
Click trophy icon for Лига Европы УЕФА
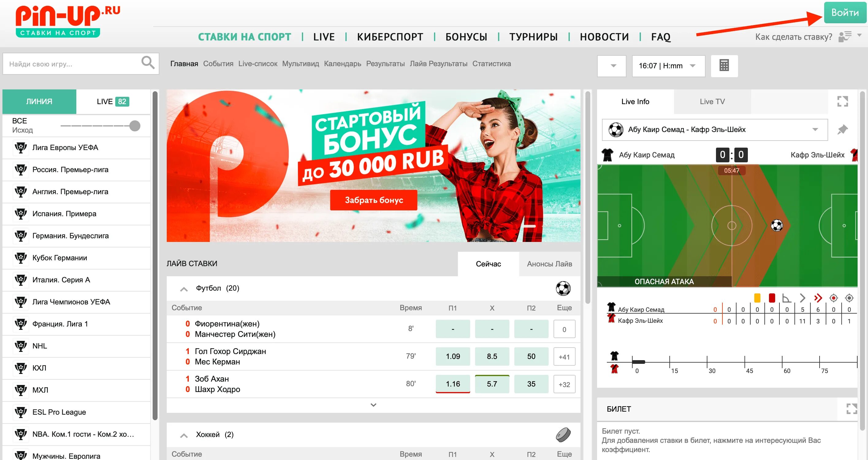tap(21, 148)
